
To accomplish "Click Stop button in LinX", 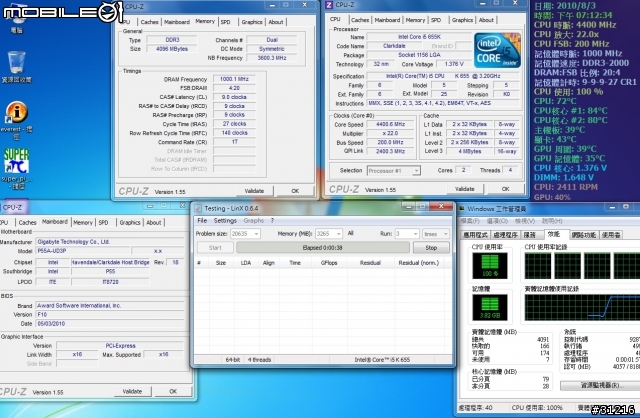I will [x=431, y=247].
